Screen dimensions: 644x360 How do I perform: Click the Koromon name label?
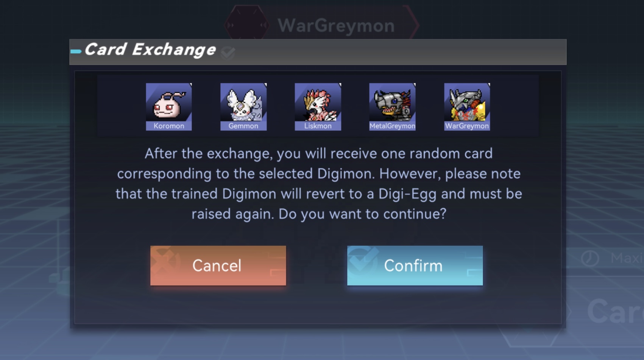(x=169, y=126)
